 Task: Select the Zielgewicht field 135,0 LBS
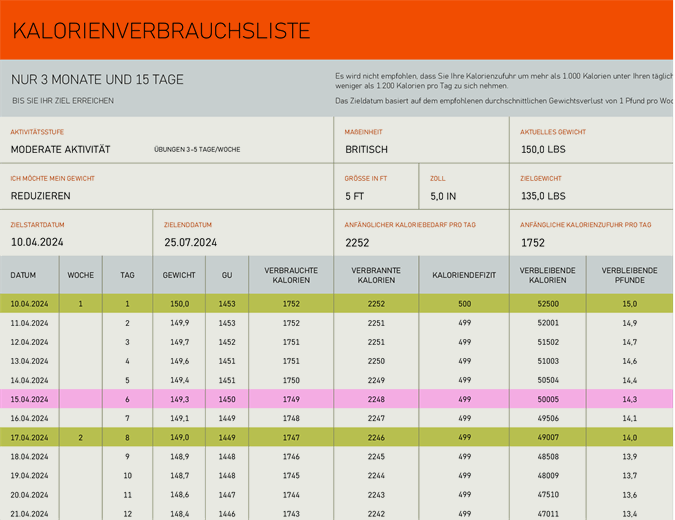(543, 196)
